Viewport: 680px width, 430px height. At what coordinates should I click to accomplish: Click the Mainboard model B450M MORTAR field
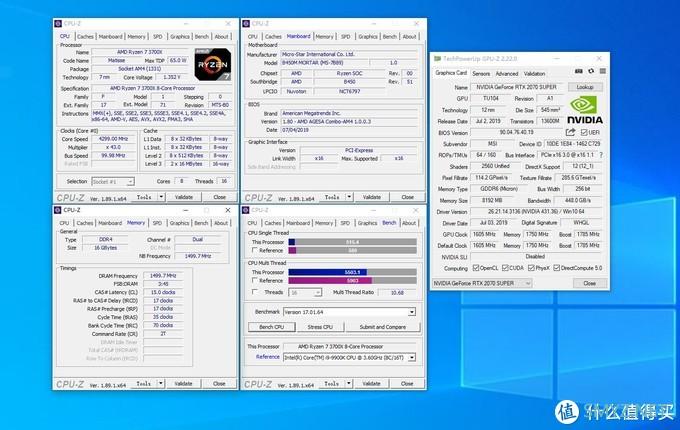(x=327, y=63)
